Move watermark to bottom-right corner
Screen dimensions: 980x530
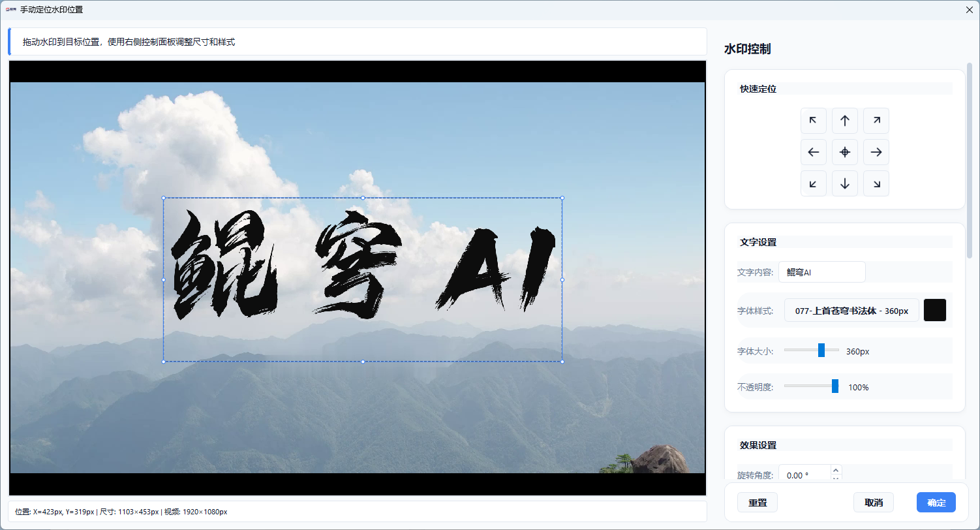click(876, 183)
